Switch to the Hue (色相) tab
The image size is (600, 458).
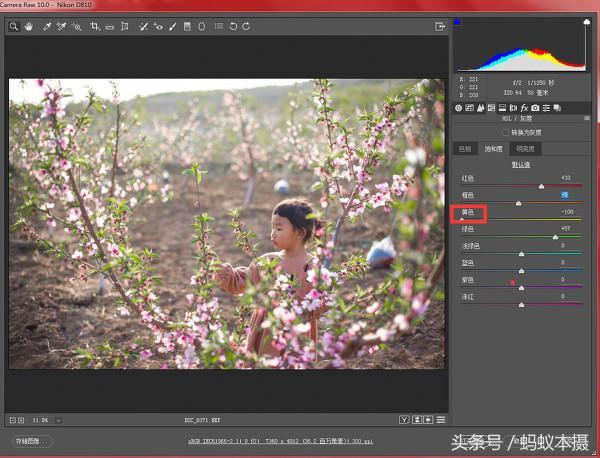[x=464, y=149]
